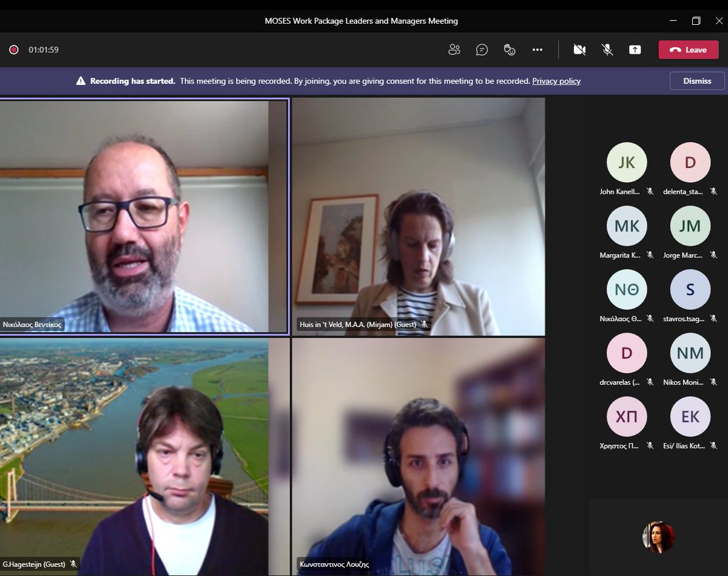Select the Huis in 't Veld video tile
This screenshot has height=576, width=728.
coord(419,216)
